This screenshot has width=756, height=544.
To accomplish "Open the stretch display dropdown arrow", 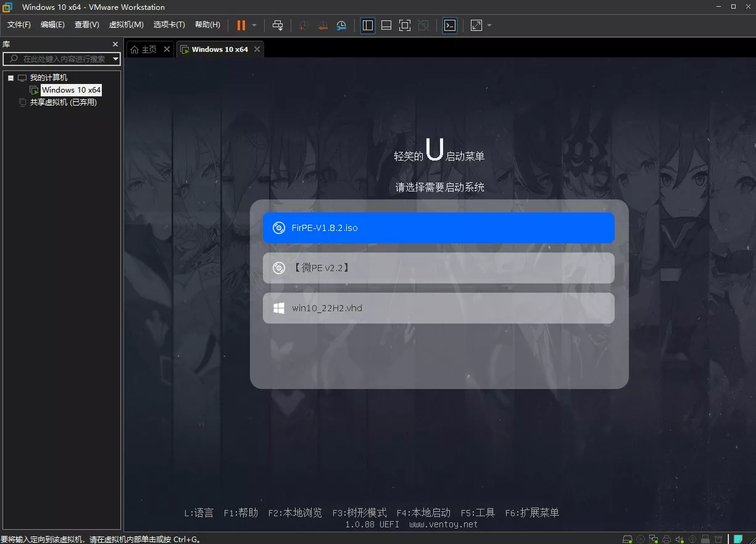I will point(489,25).
